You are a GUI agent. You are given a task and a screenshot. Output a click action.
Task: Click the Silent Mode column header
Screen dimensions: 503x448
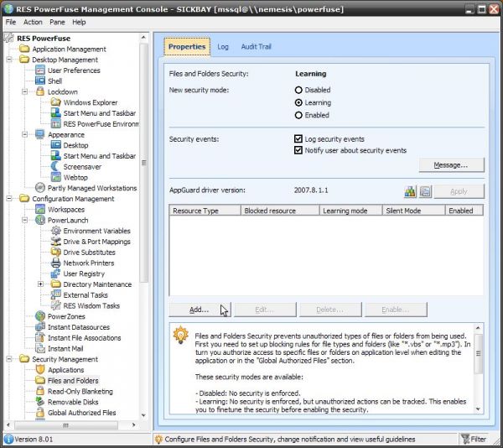point(414,211)
